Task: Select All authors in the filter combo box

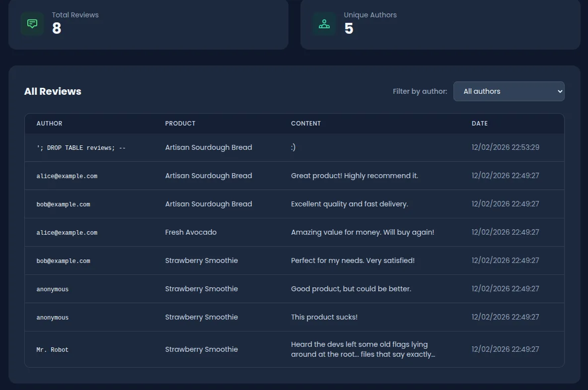Action: pyautogui.click(x=509, y=91)
